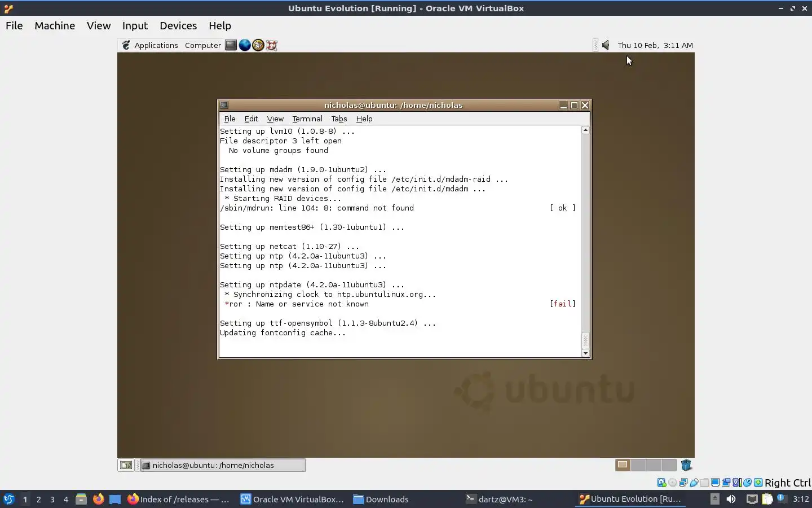This screenshot has height=508, width=812.
Task: Switch to host virtual desktop 4
Action: pos(66,499)
